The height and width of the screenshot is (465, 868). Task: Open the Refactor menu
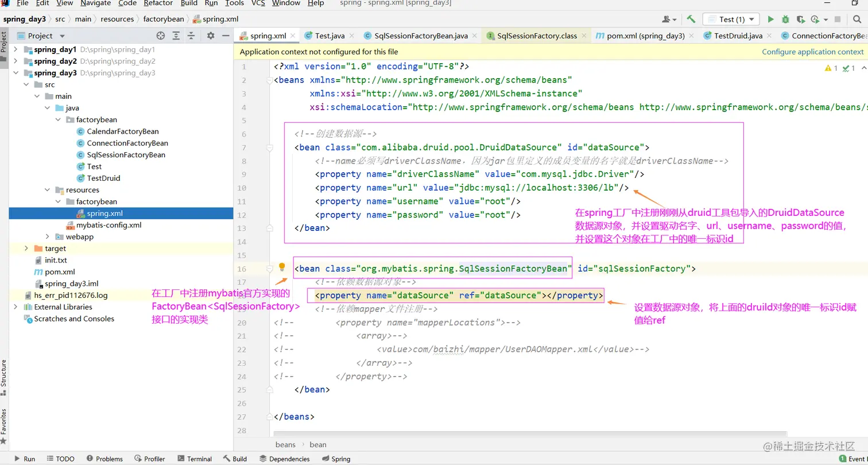[158, 3]
